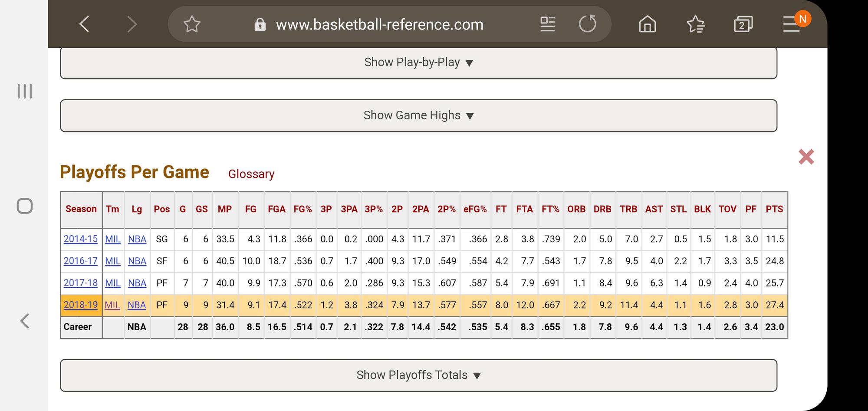Open the saved bookmarks list icon
The height and width of the screenshot is (411, 868).
point(696,24)
